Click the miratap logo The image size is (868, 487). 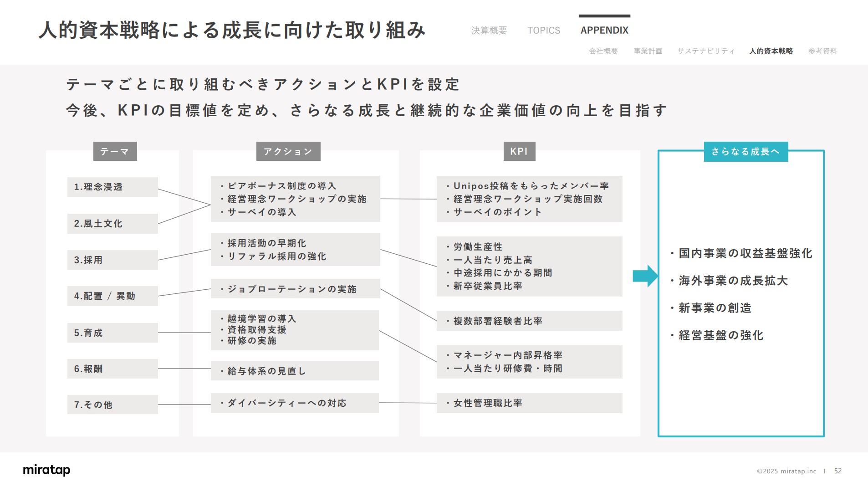pos(46,470)
